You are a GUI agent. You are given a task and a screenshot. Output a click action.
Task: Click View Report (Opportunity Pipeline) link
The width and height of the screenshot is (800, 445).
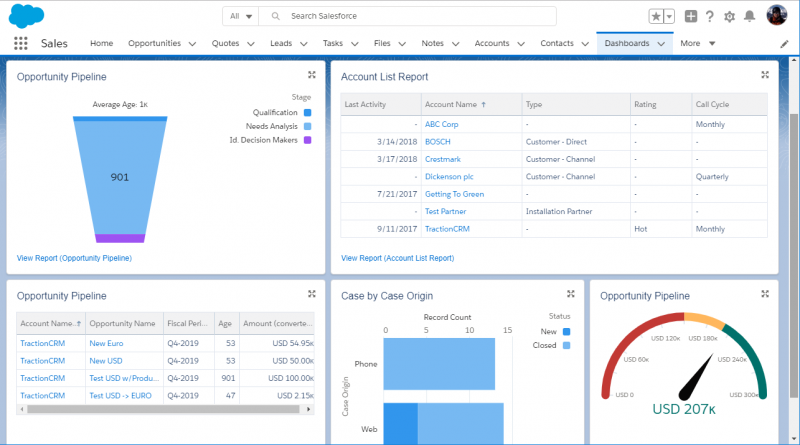[74, 258]
